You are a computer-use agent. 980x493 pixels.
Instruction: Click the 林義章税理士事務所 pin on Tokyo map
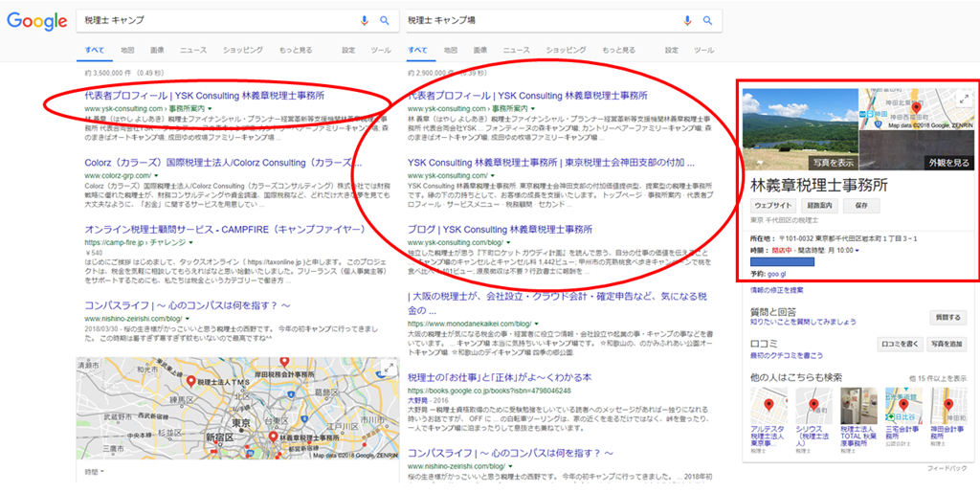pos(273,437)
